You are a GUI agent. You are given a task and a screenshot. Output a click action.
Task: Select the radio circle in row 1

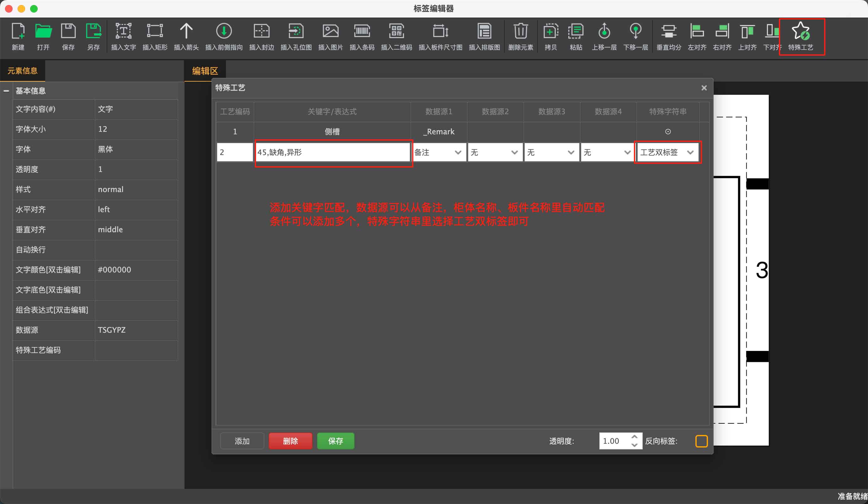[x=667, y=131]
